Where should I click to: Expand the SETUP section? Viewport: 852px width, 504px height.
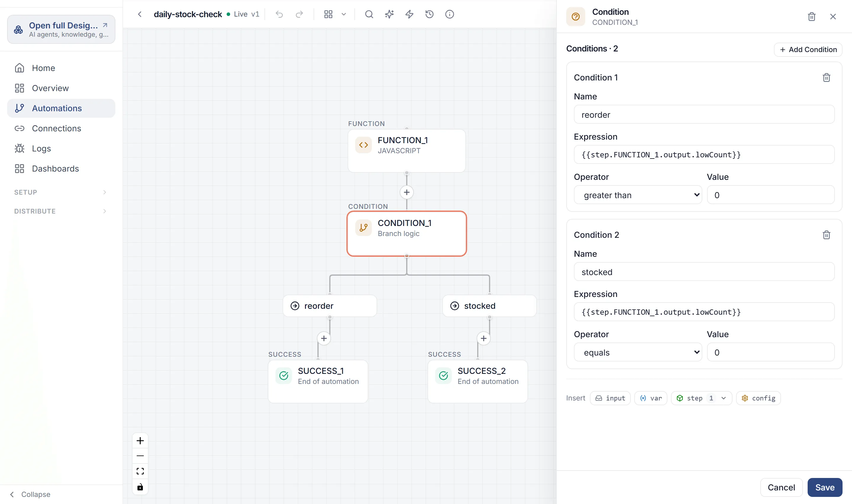point(61,192)
